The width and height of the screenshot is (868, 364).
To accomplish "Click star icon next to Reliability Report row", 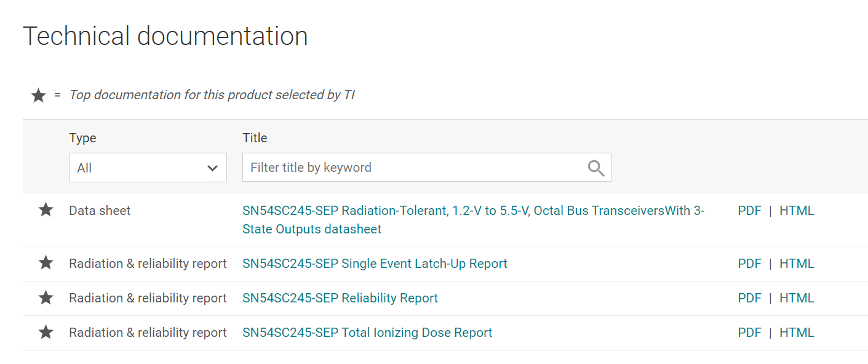I will pyautogui.click(x=46, y=298).
